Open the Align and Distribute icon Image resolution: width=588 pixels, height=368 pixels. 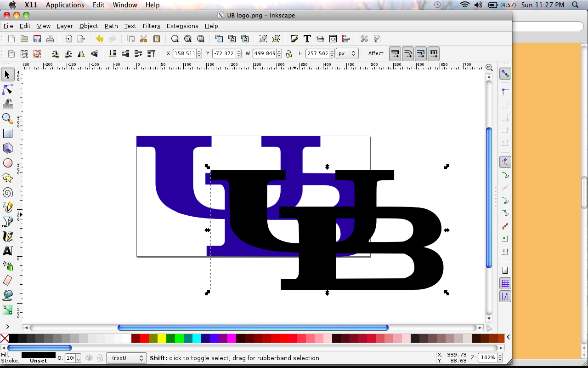[346, 39]
